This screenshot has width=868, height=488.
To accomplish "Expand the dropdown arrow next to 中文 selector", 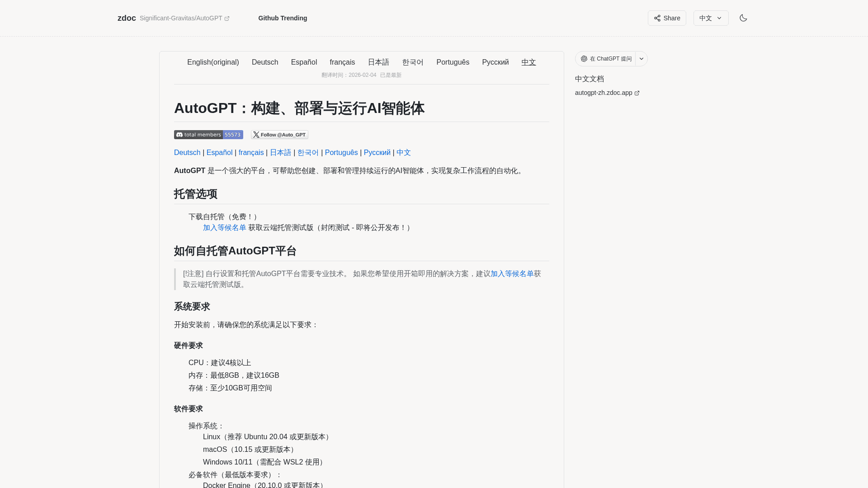I will point(719,18).
